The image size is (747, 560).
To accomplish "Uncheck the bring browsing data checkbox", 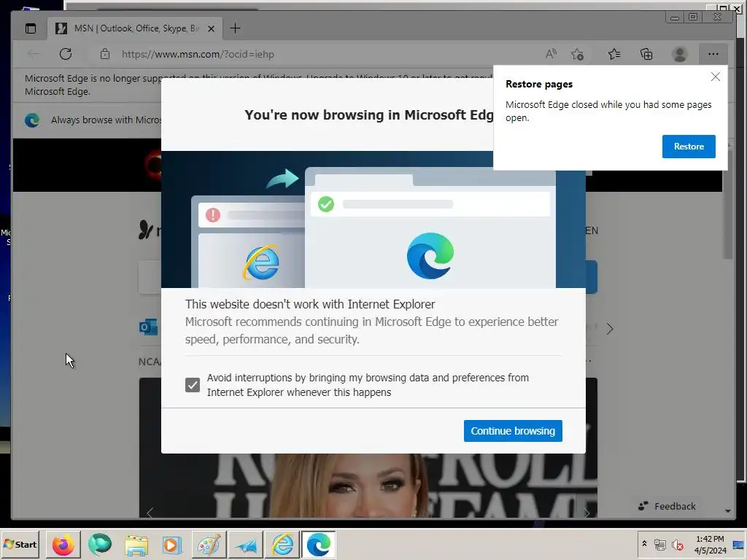I will [193, 385].
